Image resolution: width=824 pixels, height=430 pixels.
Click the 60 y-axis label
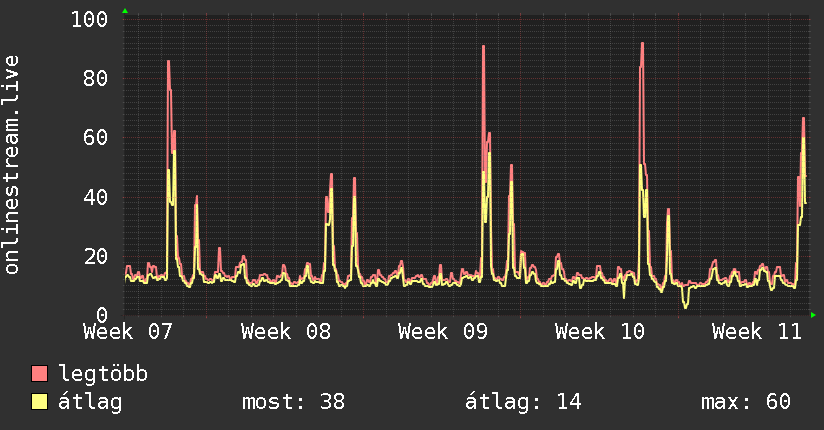(96, 138)
